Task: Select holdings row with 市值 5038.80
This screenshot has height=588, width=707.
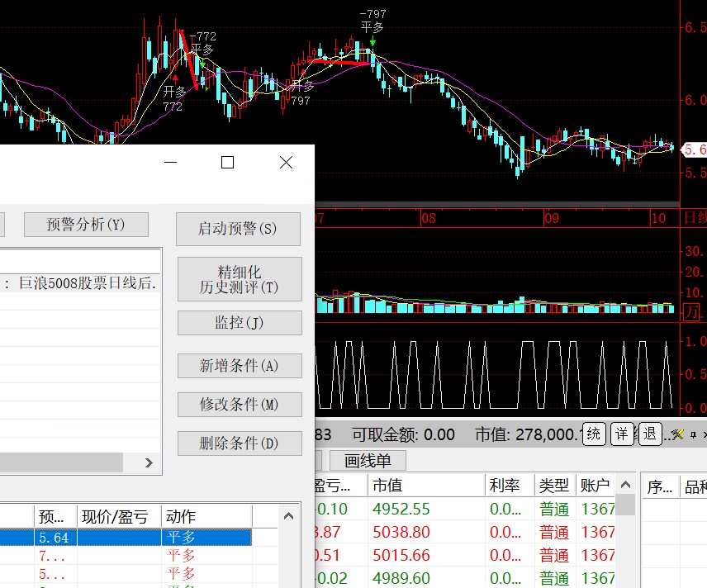Action: (465, 532)
